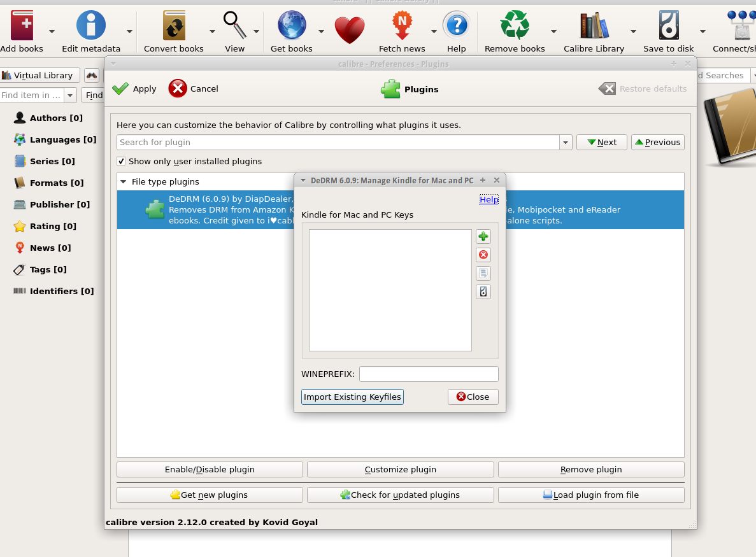Click Load plugin from file

[x=591, y=495]
